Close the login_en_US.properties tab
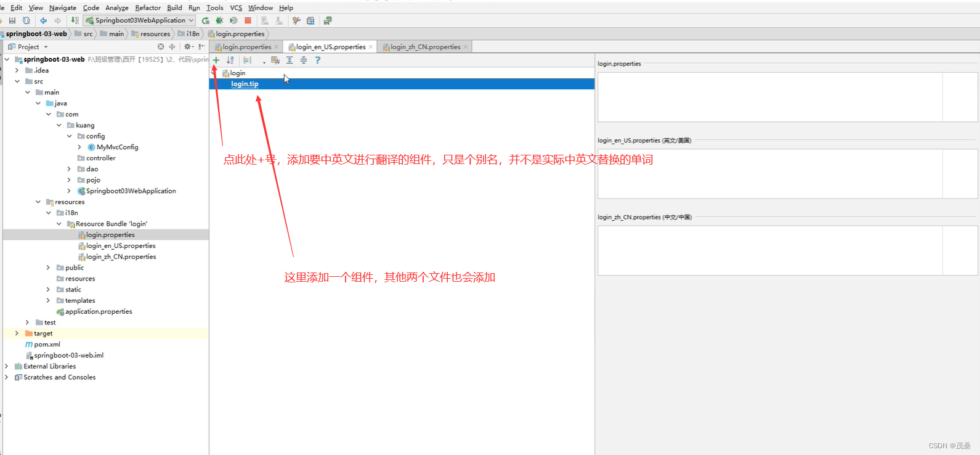The image size is (980, 455). [x=371, y=47]
